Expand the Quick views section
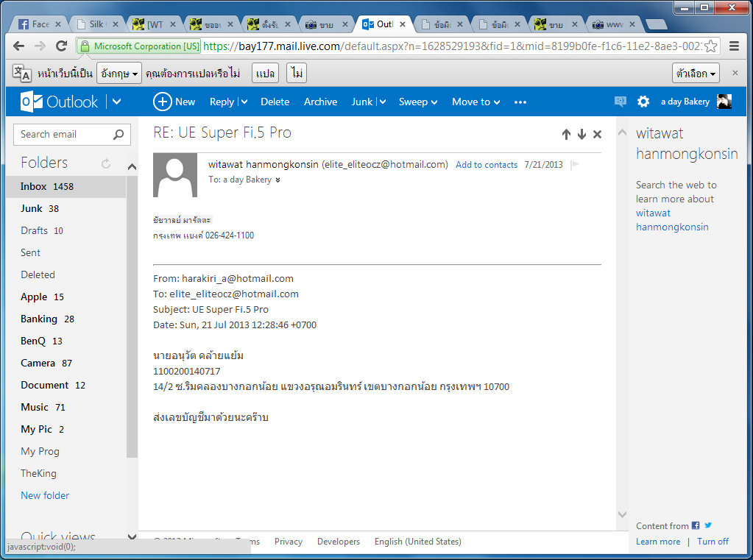Screen dimensions: 753x560 click(x=132, y=536)
